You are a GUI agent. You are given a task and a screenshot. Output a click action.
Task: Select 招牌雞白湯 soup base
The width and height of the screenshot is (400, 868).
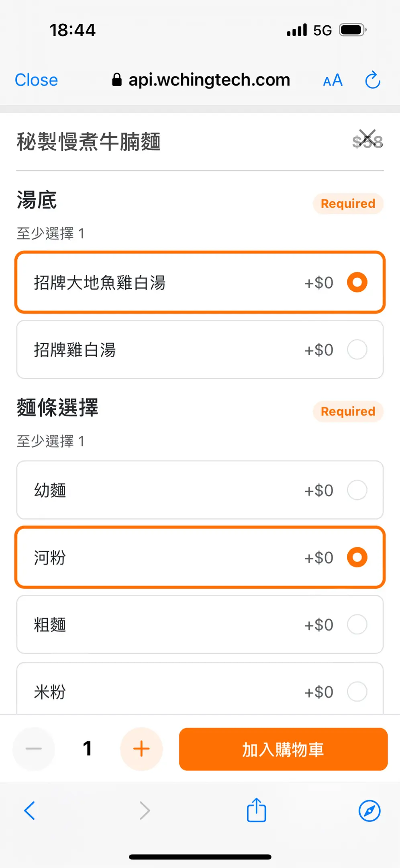pyautogui.click(x=200, y=350)
